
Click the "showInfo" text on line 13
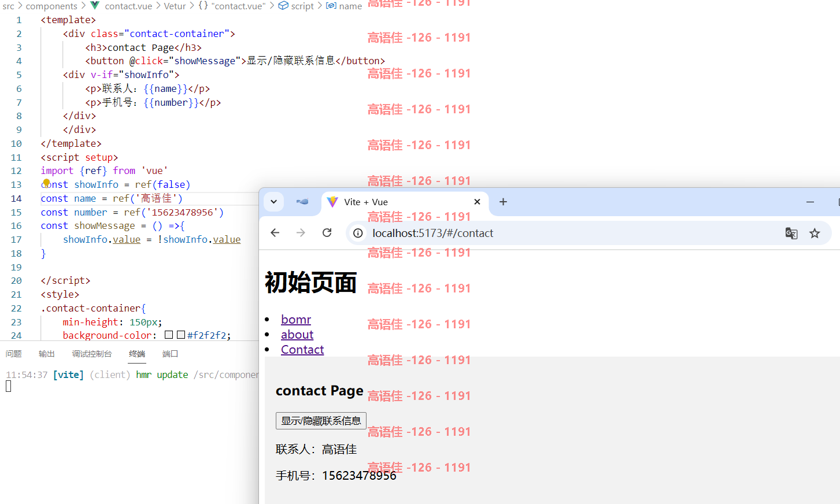[x=97, y=184]
